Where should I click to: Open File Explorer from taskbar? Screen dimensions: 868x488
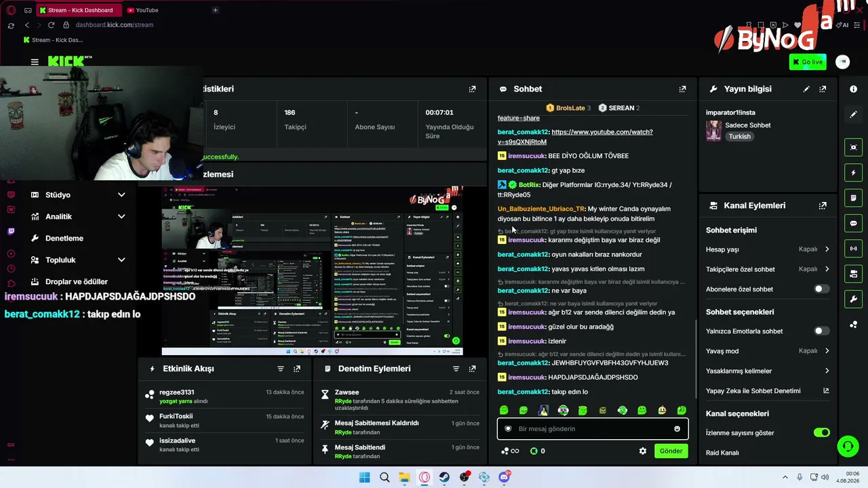404,478
